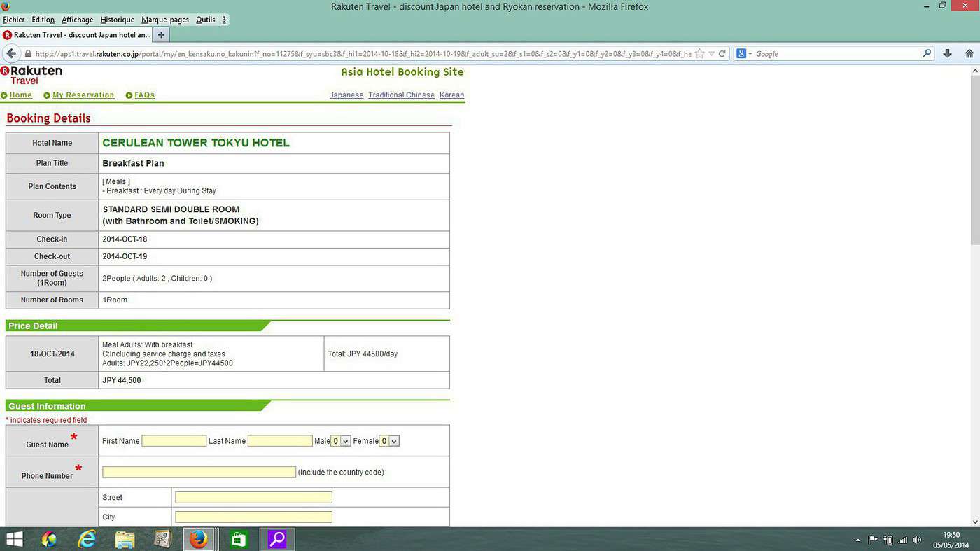Viewport: 980px width, 551px height.
Task: Open the Google search engine dropdown
Action: (743, 54)
